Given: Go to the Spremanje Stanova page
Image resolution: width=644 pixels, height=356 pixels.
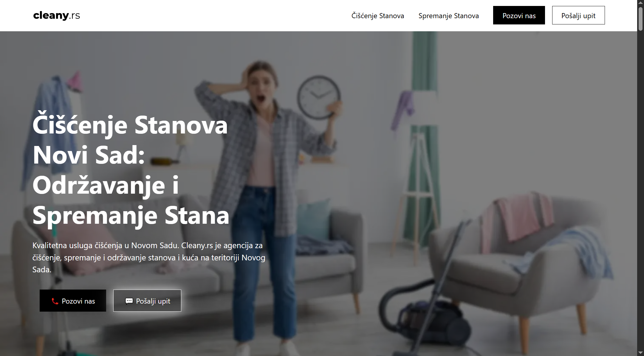Looking at the screenshot, I should [x=448, y=15].
